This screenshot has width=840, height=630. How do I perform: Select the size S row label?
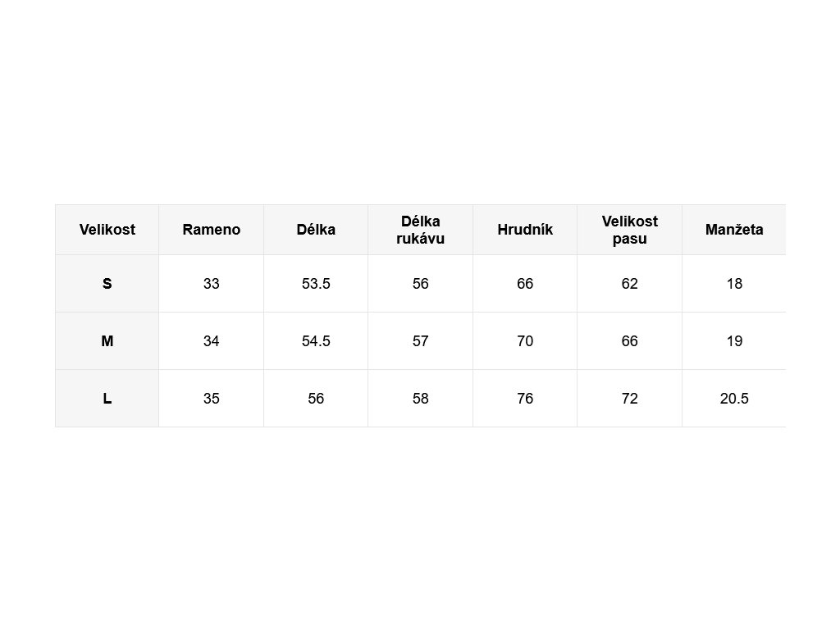[x=107, y=284]
